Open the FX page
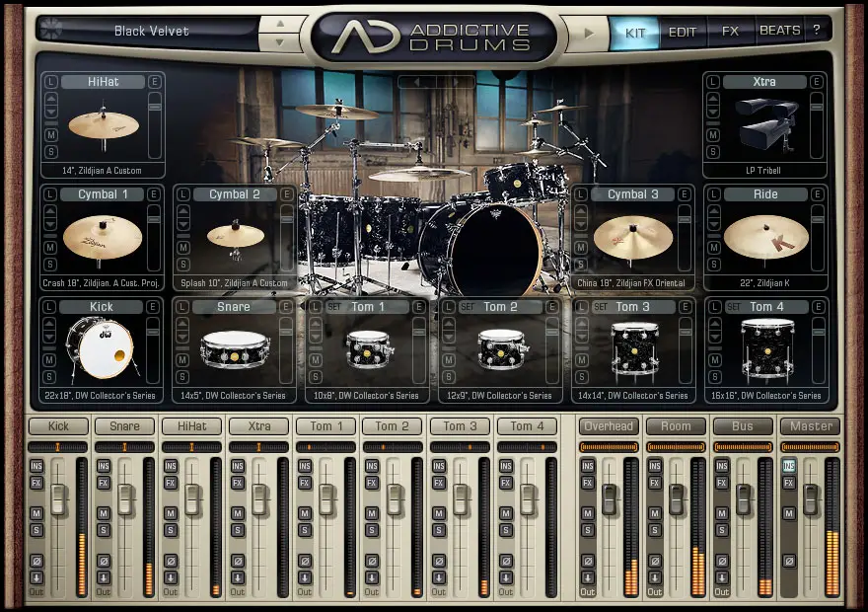The height and width of the screenshot is (612, 868). 730,32
